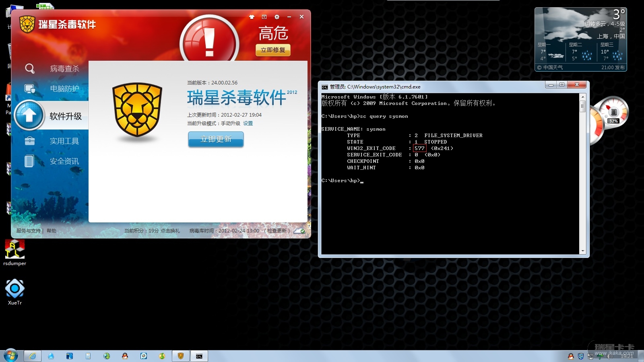The height and width of the screenshot is (362, 644).
Task: Click the cloud security status icon in Rising
Action: tap(299, 231)
